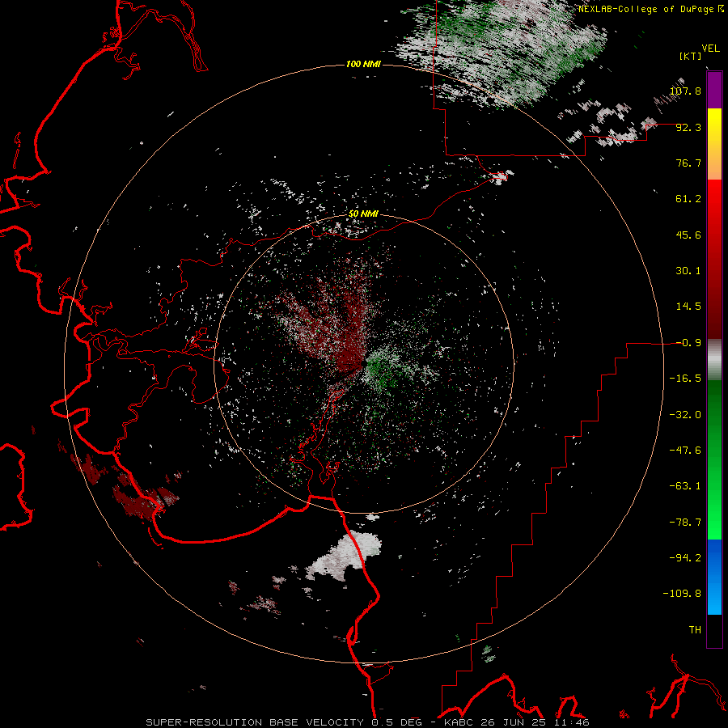728x728 pixels.
Task: Select the -94.2 scale value
Action: [685, 558]
